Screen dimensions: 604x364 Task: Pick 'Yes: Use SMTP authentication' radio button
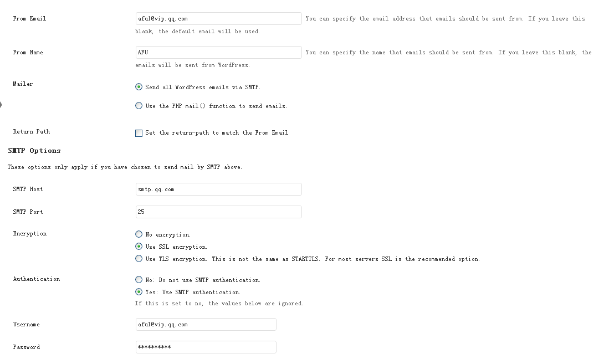point(139,292)
